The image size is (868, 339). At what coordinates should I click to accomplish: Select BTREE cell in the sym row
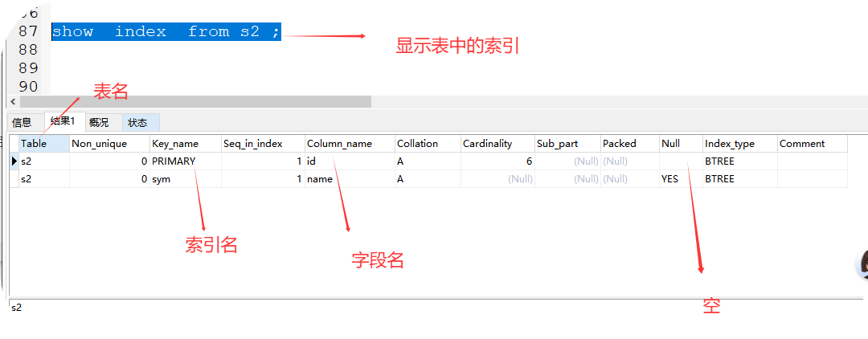[740, 178]
